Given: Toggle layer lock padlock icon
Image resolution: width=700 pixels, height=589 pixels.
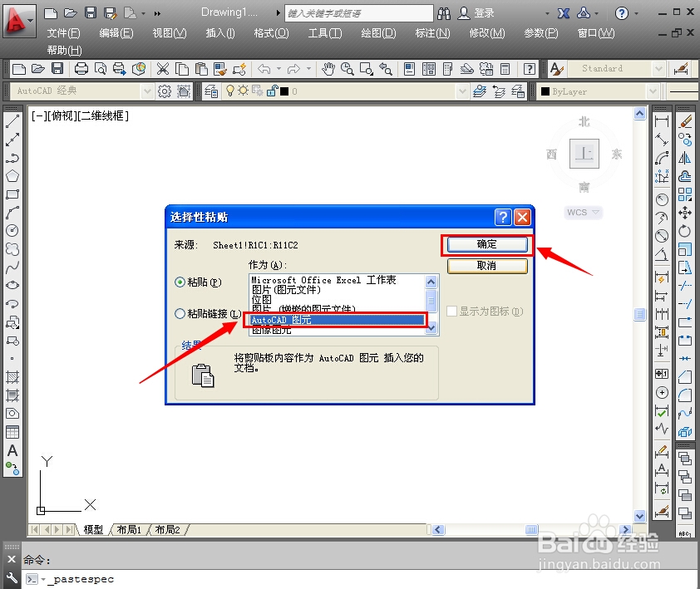Looking at the screenshot, I should point(272,91).
